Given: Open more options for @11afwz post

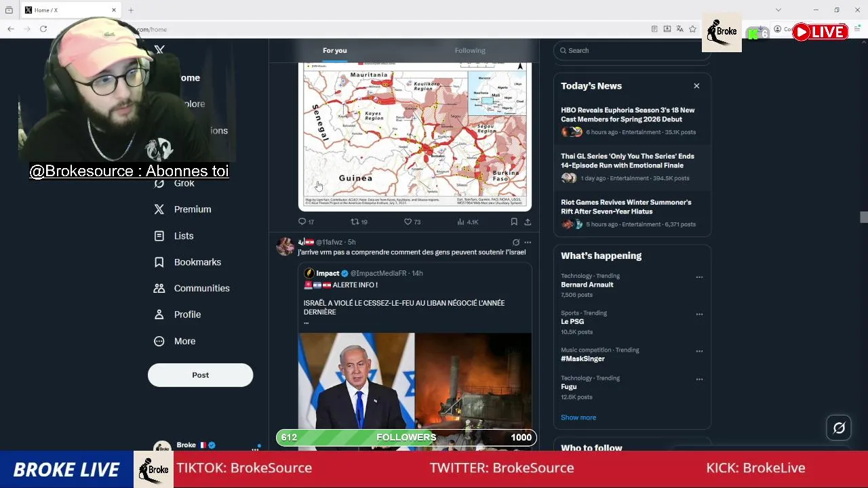Looking at the screenshot, I should click(528, 242).
